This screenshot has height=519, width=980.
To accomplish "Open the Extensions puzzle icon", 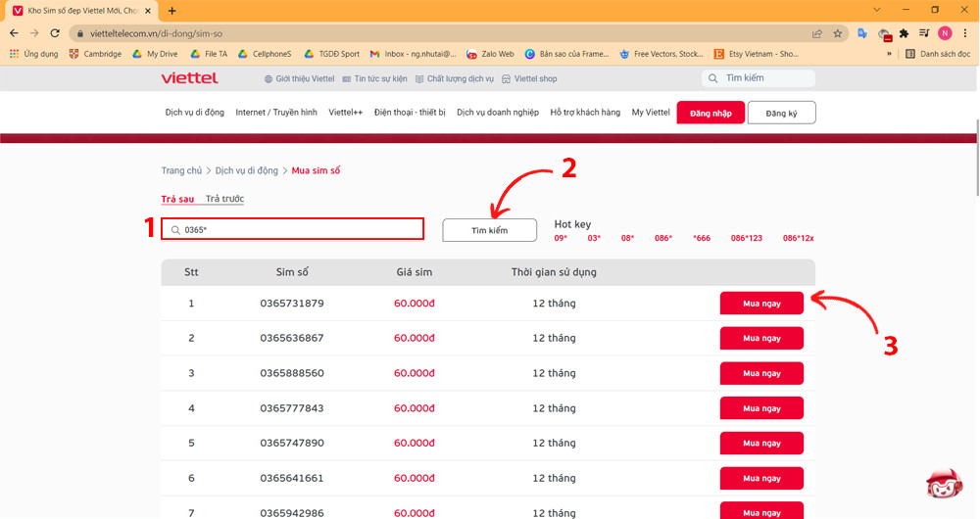I will pos(904,33).
